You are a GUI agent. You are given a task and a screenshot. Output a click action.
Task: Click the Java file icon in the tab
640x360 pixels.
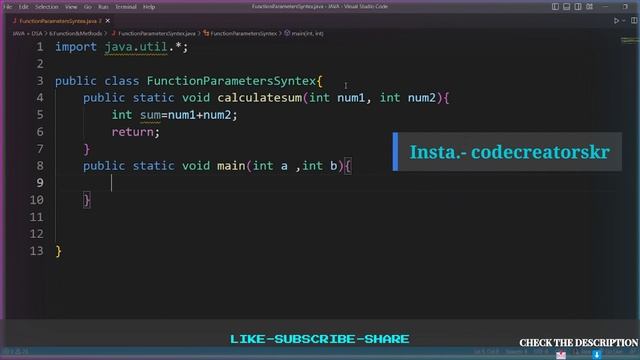tap(15, 20)
